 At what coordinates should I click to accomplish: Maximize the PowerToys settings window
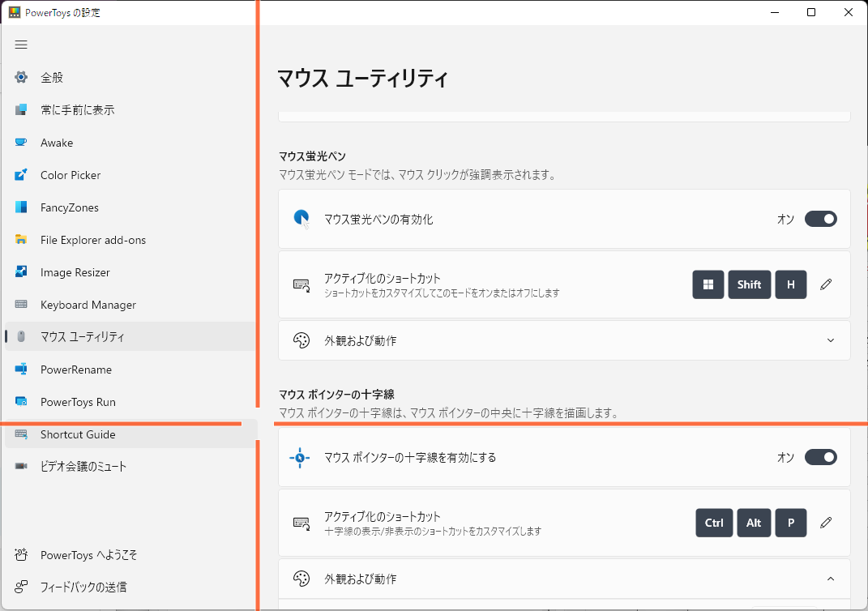tap(811, 12)
